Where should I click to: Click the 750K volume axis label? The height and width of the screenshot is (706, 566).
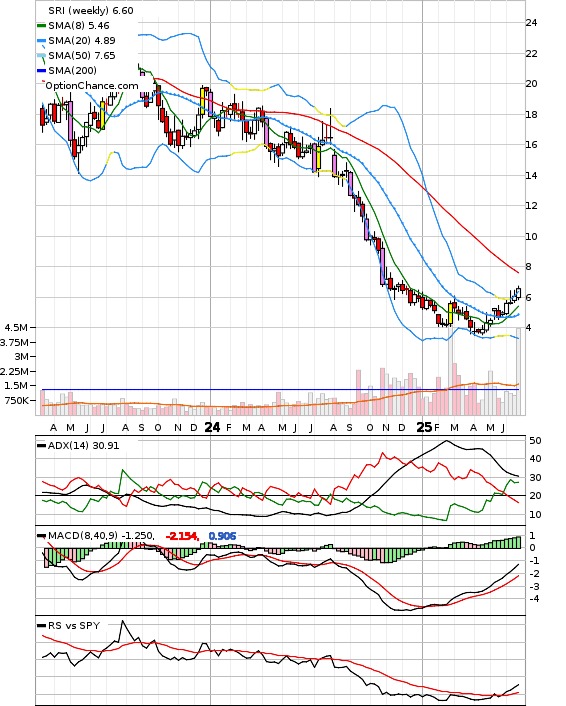point(17,401)
